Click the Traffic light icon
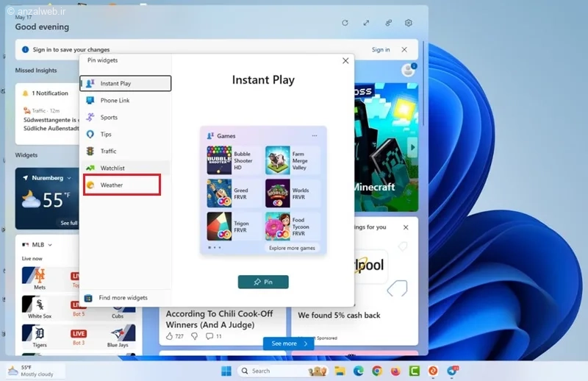 pyautogui.click(x=90, y=152)
